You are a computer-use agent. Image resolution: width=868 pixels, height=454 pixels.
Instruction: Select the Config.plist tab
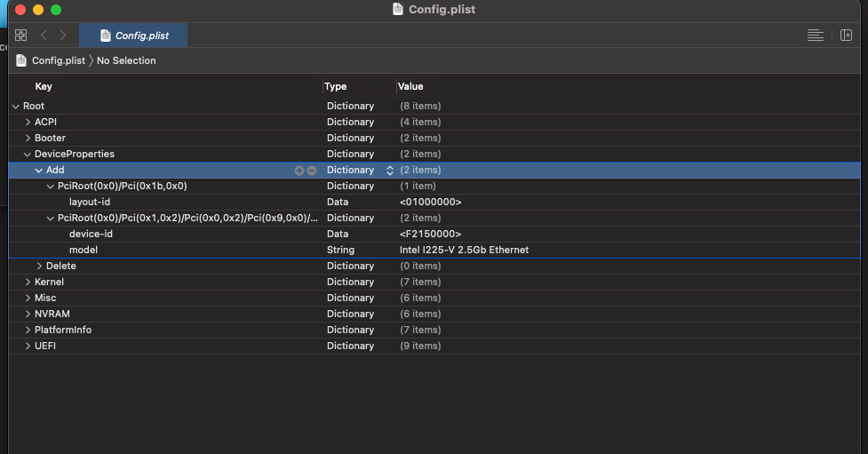click(133, 36)
